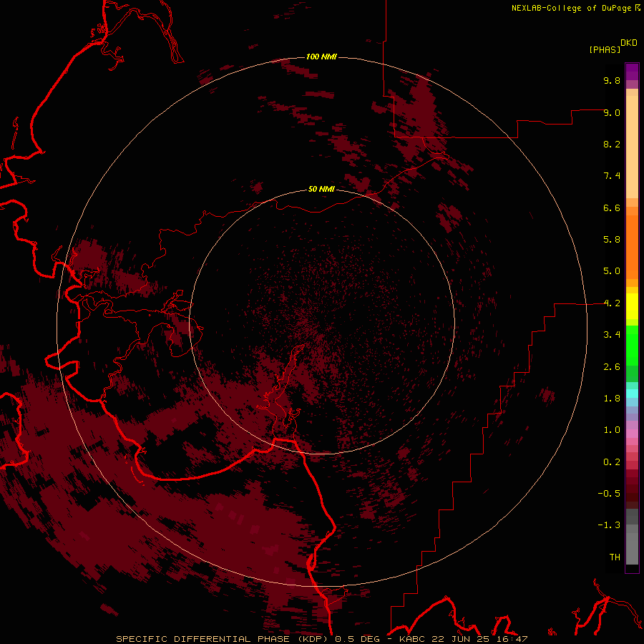
Task: Pick the purple segment at color bar top
Action: point(632,72)
